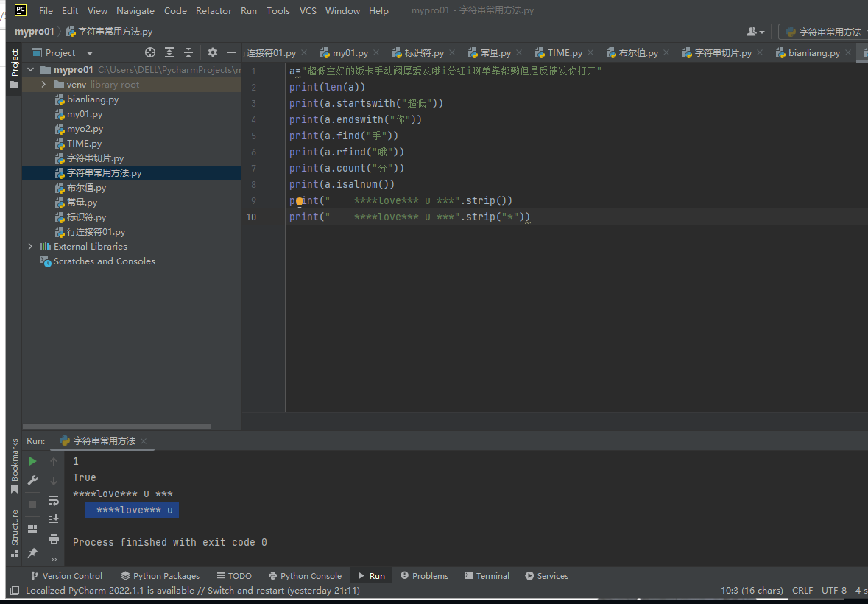
Task: Open the user account icon dropdown
Action: (x=755, y=32)
